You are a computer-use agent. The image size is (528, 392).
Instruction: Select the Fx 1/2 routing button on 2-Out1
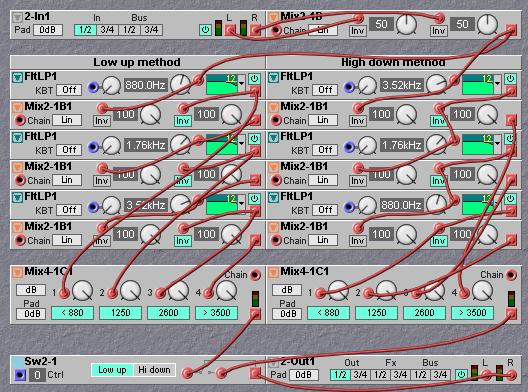[x=380, y=374]
